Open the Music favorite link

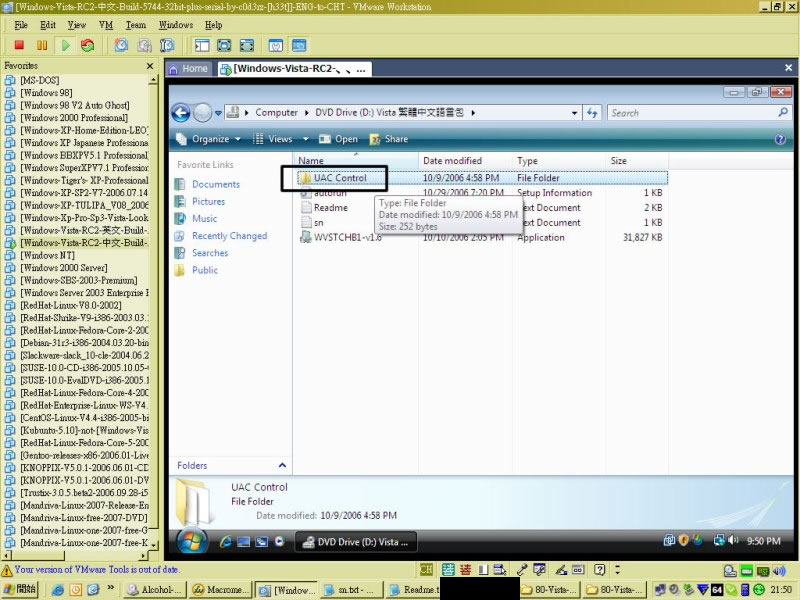click(205, 218)
